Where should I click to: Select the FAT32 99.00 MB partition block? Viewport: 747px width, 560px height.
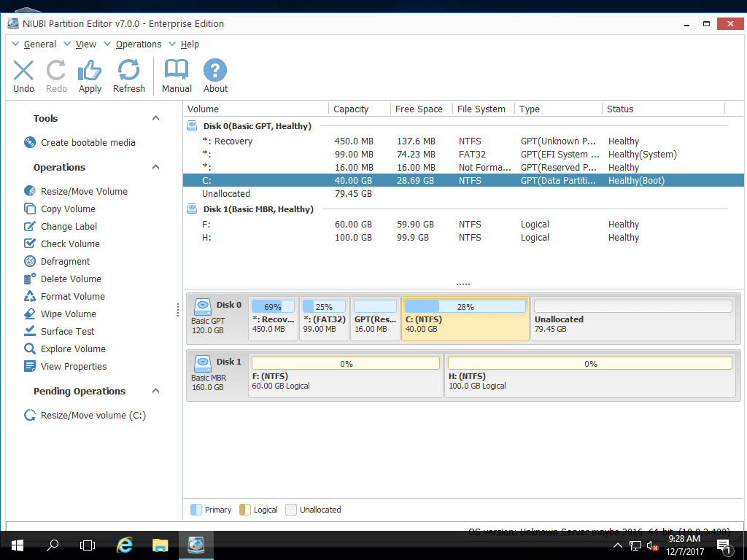tap(324, 319)
